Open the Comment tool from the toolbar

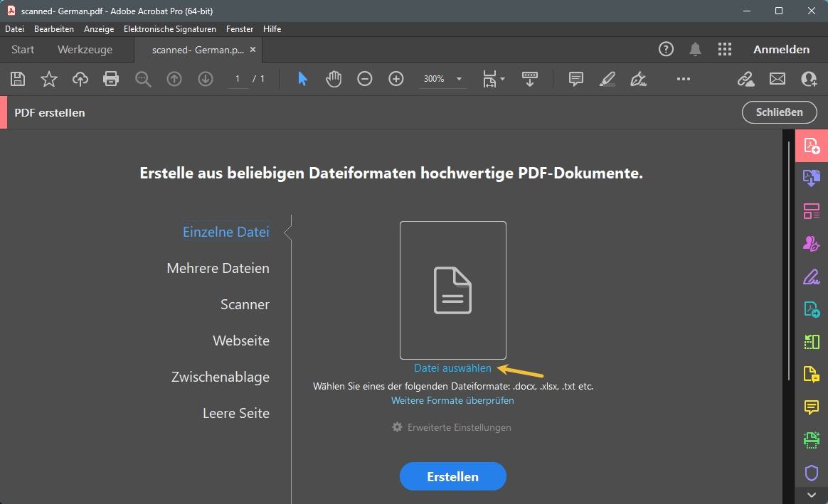pyautogui.click(x=575, y=79)
